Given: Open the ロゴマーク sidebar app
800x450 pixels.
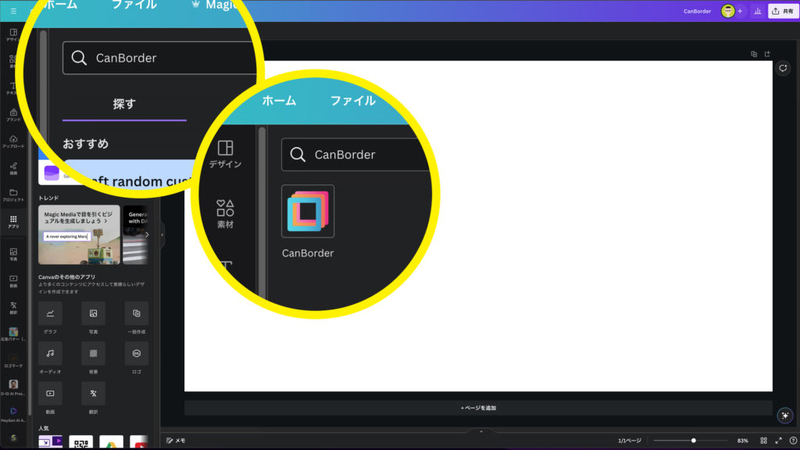Looking at the screenshot, I should point(13,361).
